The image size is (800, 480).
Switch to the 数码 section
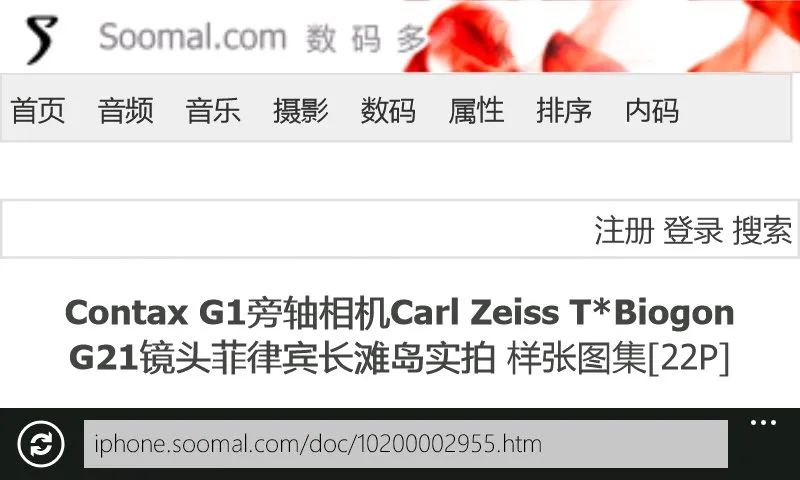(388, 110)
